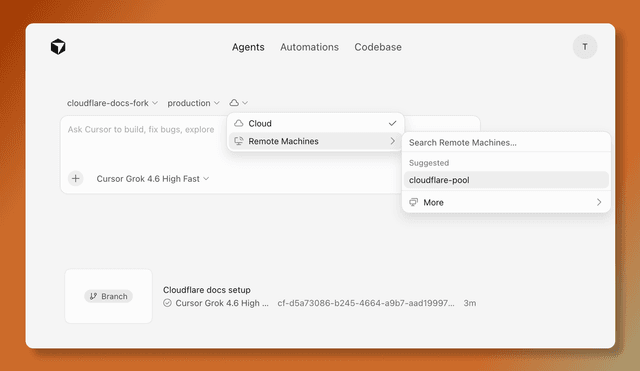Switch to the Codebase tab

[378, 47]
